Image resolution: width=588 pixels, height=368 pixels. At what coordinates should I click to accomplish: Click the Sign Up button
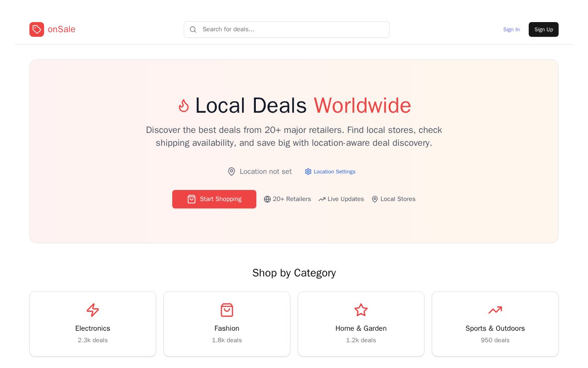coord(543,29)
